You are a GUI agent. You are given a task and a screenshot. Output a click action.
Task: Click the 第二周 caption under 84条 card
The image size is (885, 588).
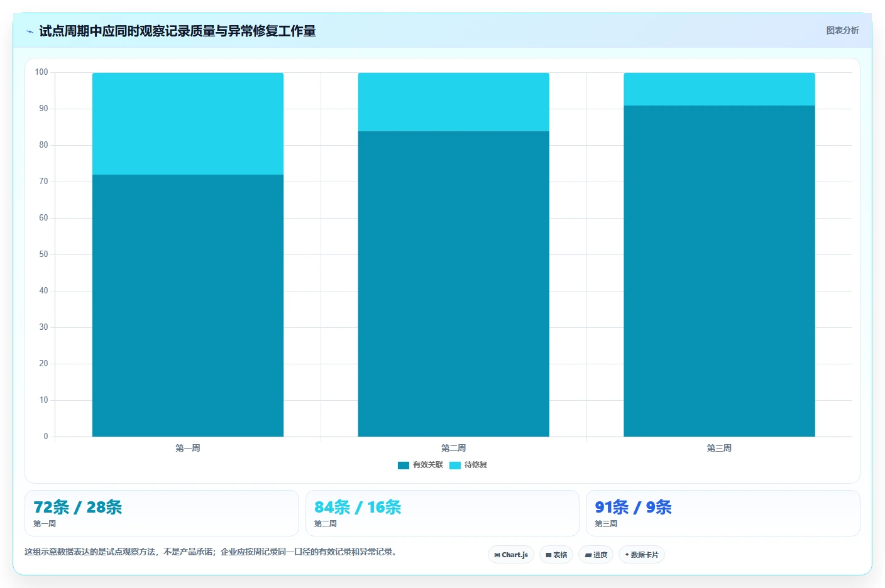click(x=326, y=524)
